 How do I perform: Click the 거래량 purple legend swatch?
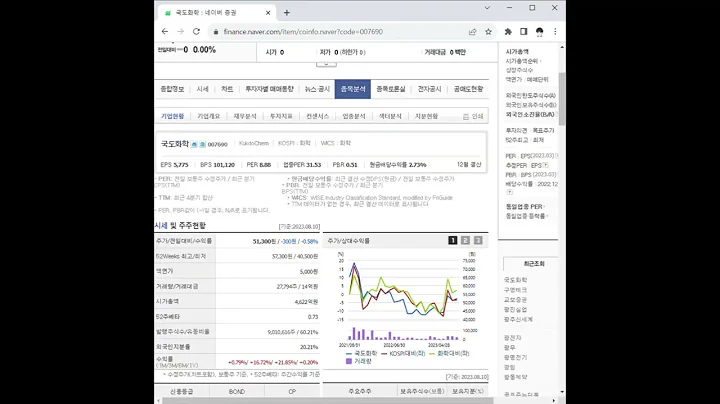[x=349, y=361]
